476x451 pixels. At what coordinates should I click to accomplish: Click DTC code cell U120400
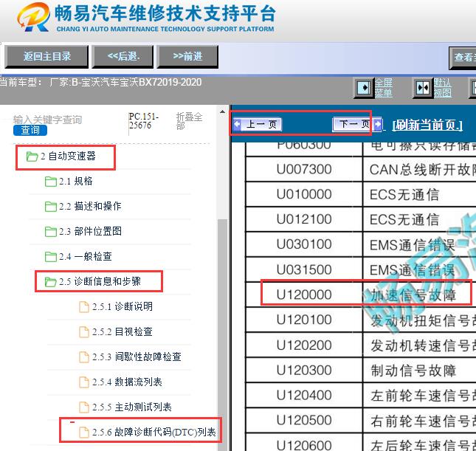tap(304, 395)
